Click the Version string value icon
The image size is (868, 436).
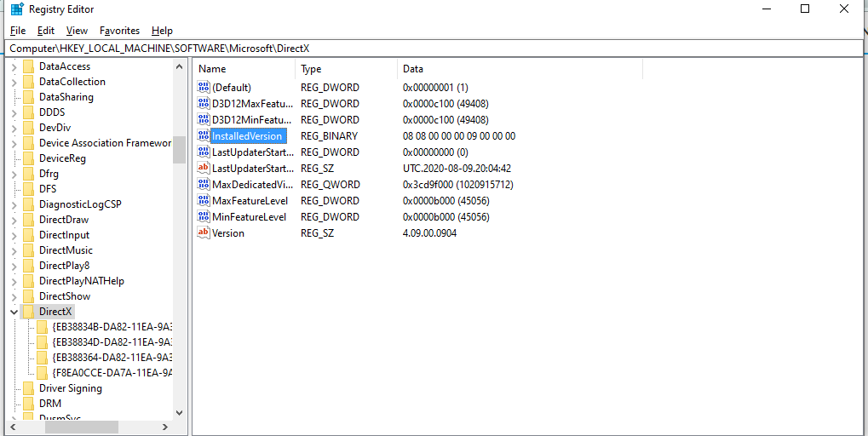pos(204,233)
